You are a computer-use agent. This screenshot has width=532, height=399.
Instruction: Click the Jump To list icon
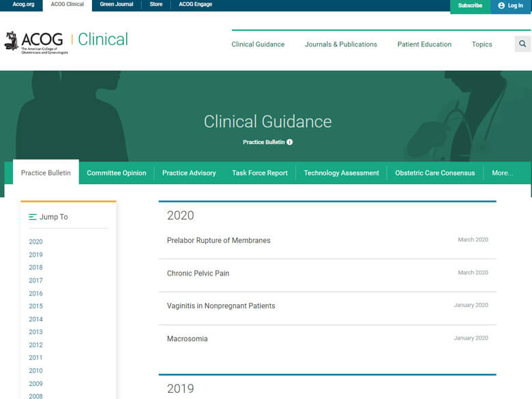click(33, 217)
